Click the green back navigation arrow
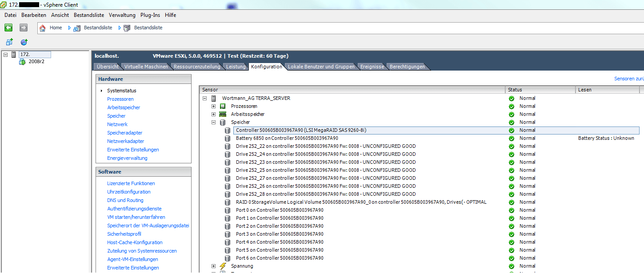The width and height of the screenshot is (644, 273). click(x=8, y=28)
